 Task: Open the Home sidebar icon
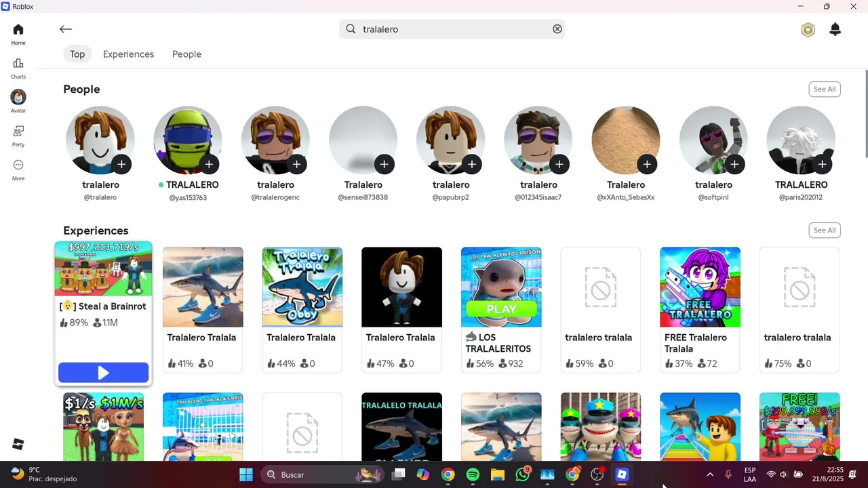point(18,34)
